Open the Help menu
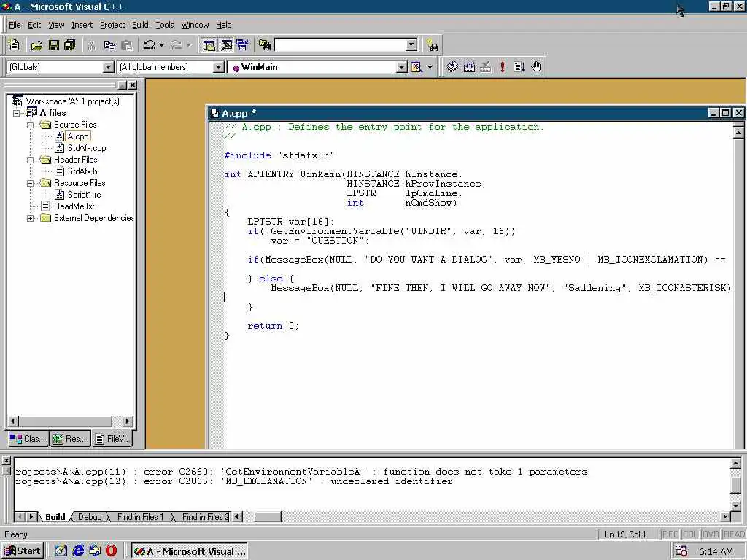Image resolution: width=747 pixels, height=560 pixels. point(223,25)
